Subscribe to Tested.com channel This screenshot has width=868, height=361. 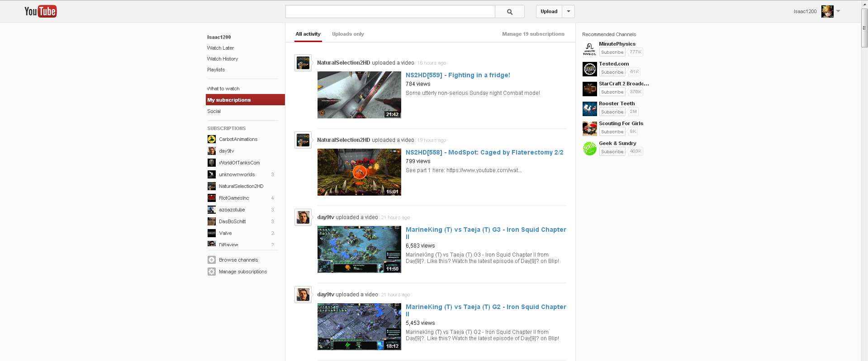coord(612,72)
